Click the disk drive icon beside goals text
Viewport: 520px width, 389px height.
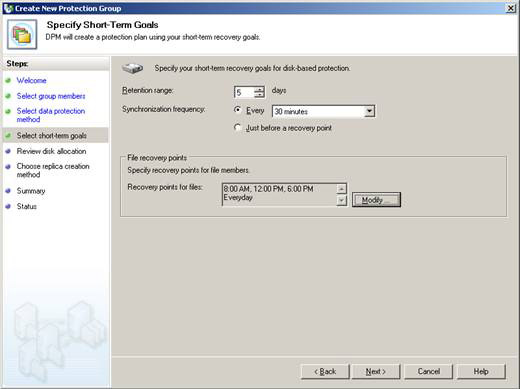point(133,68)
